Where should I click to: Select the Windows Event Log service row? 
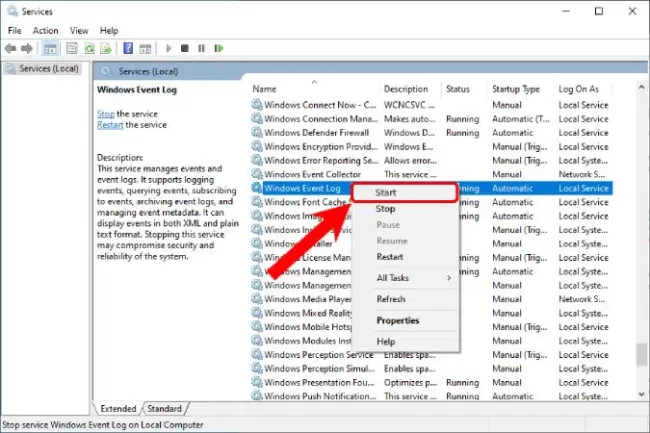(x=432, y=188)
